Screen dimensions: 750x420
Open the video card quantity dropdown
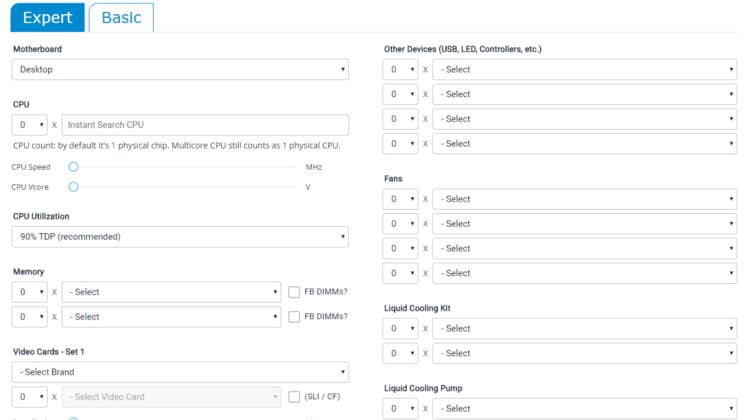(x=30, y=397)
